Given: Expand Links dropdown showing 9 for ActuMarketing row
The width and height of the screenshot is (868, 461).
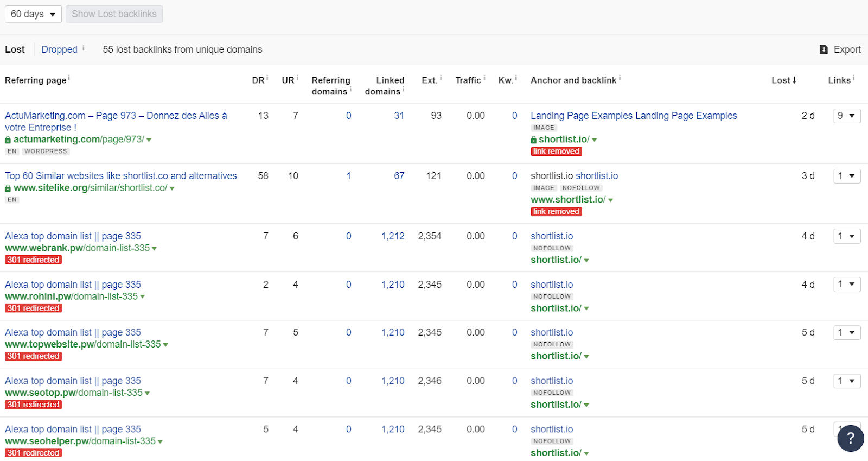Looking at the screenshot, I should 846,116.
